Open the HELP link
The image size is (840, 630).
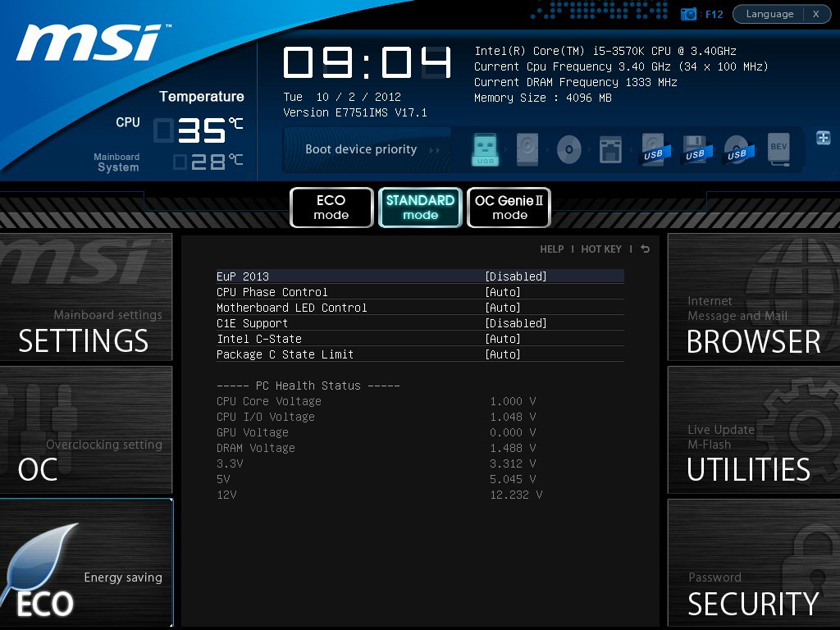(x=551, y=249)
